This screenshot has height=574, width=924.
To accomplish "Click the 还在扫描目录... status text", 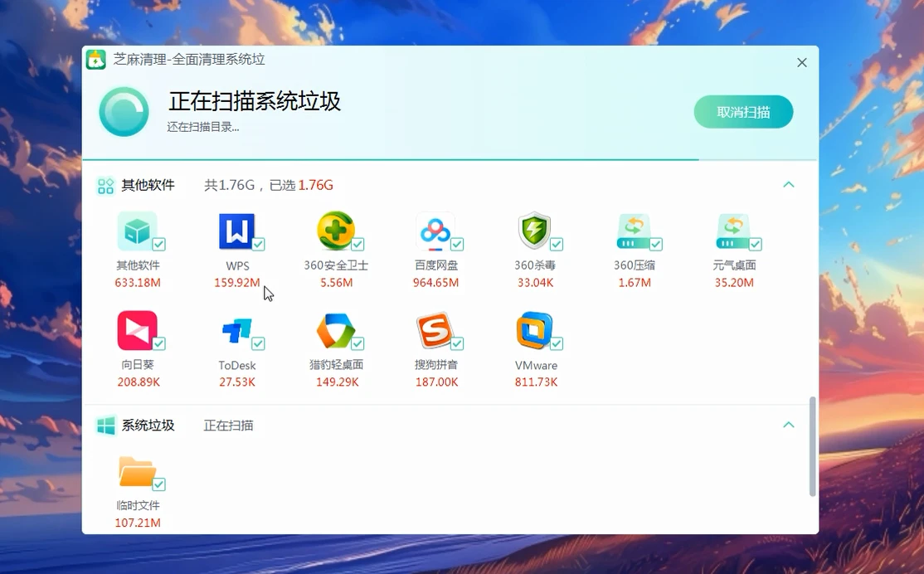I will [202, 127].
